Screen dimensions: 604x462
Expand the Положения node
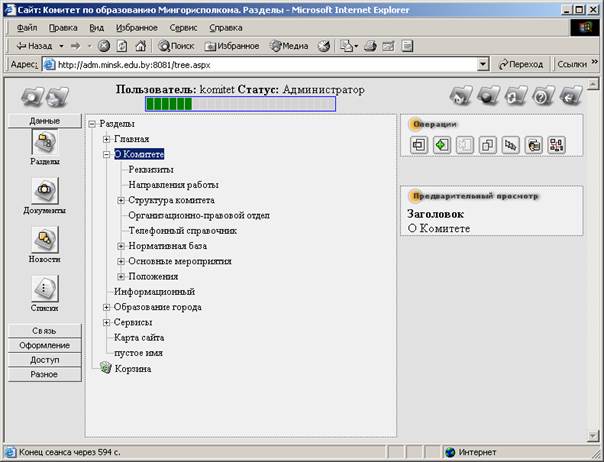tap(121, 277)
